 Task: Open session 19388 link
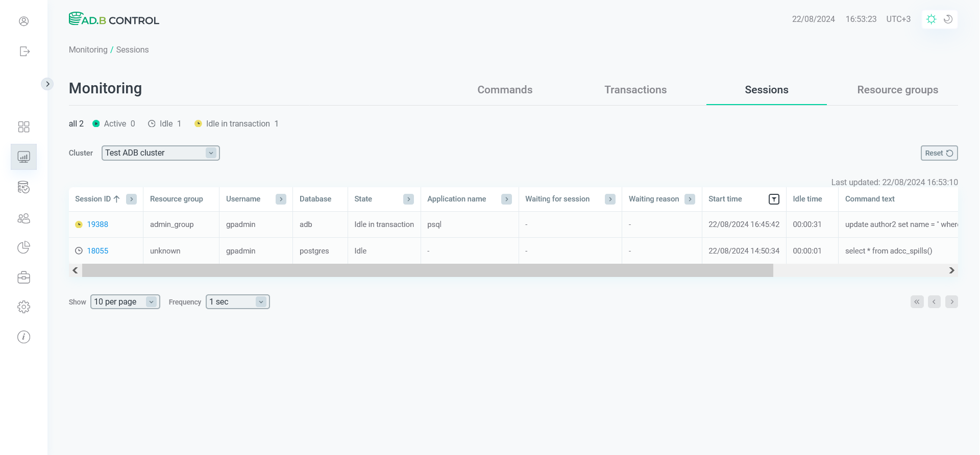[97, 224]
